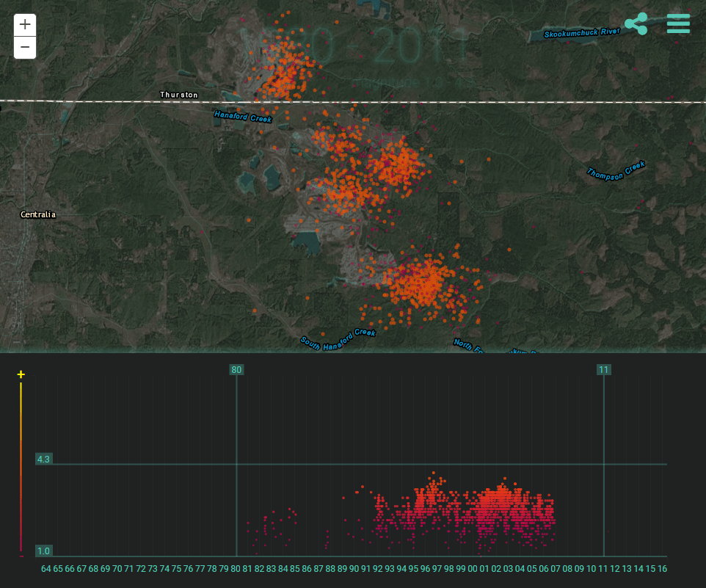Screen dimensions: 706x588
Task: Select year 64 on the timeline axis
Action: (x=46, y=569)
